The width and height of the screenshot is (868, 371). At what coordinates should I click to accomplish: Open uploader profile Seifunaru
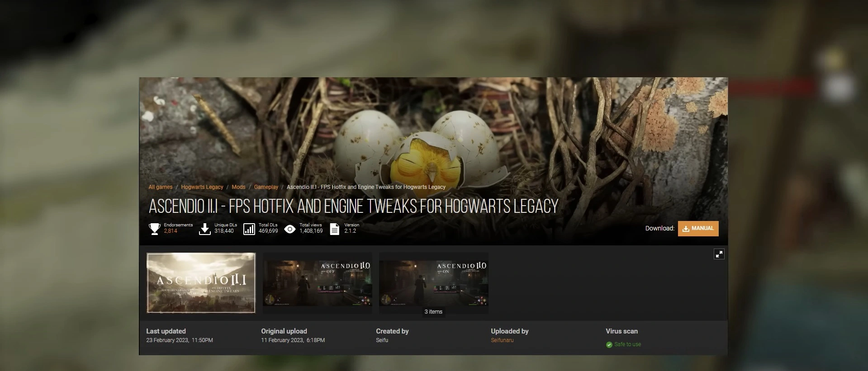click(x=502, y=340)
